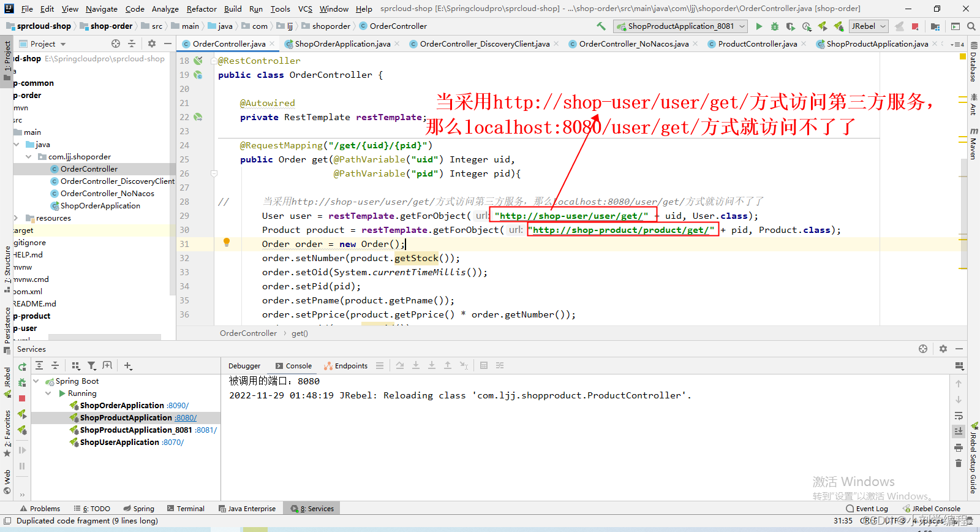Select OrderController_NoNacos in Project tree

[107, 194]
